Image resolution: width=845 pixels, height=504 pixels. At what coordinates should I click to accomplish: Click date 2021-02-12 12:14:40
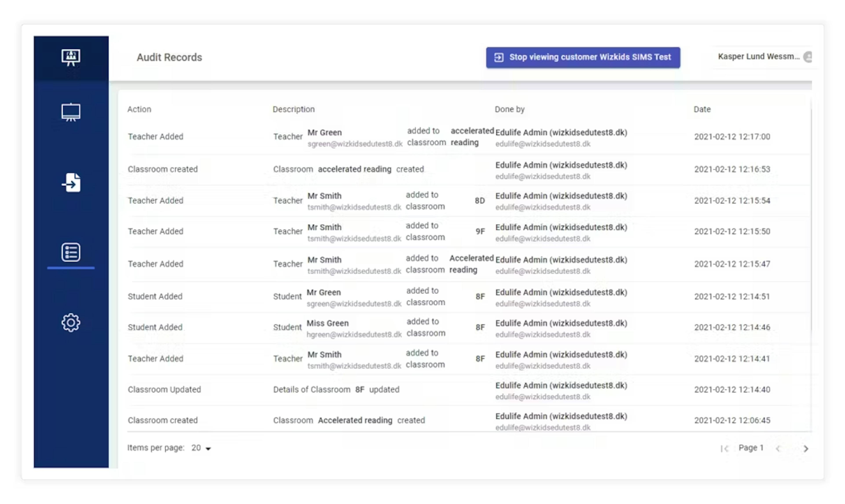click(x=732, y=390)
